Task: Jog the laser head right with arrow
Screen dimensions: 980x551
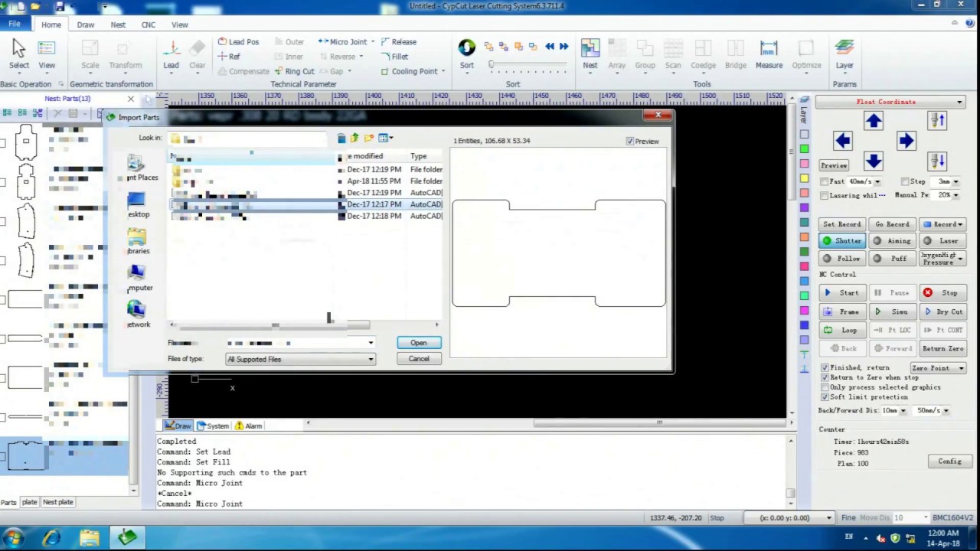Action: pos(906,141)
